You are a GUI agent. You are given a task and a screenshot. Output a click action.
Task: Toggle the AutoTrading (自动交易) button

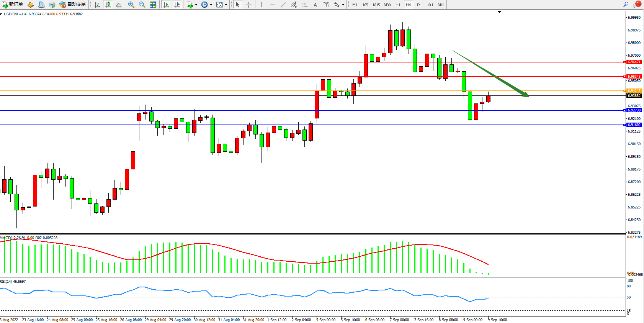click(73, 5)
